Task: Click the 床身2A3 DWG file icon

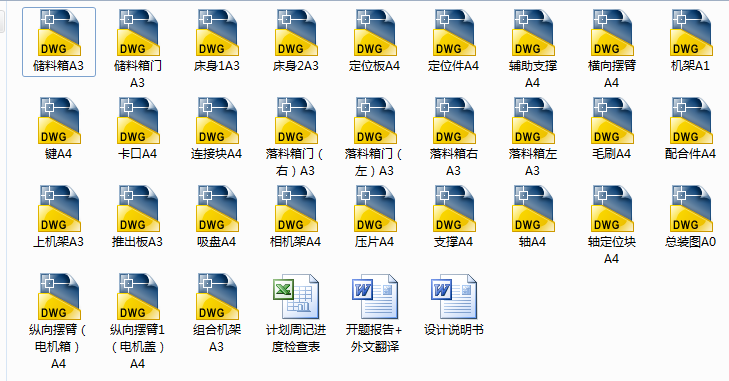Action: (x=296, y=33)
